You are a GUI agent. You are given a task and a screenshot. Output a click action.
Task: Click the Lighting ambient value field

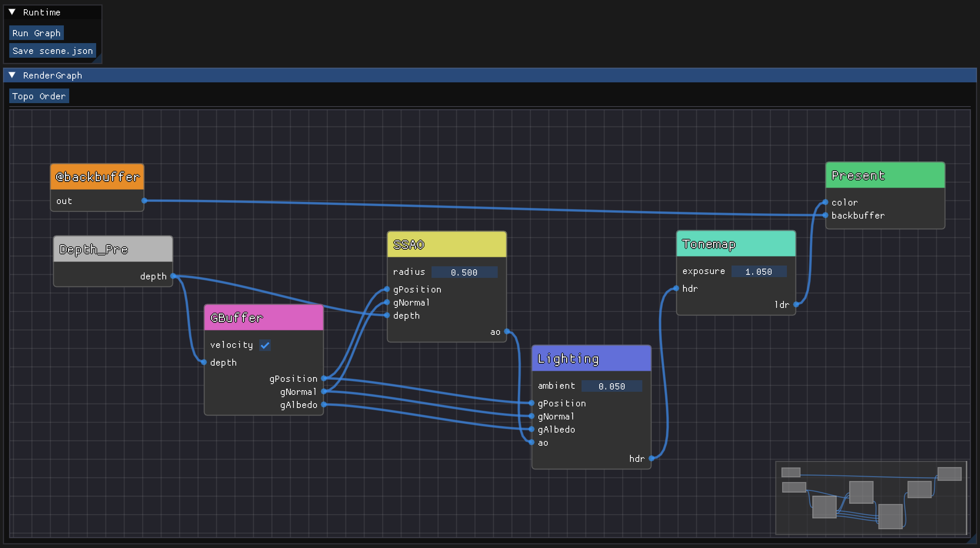click(612, 386)
